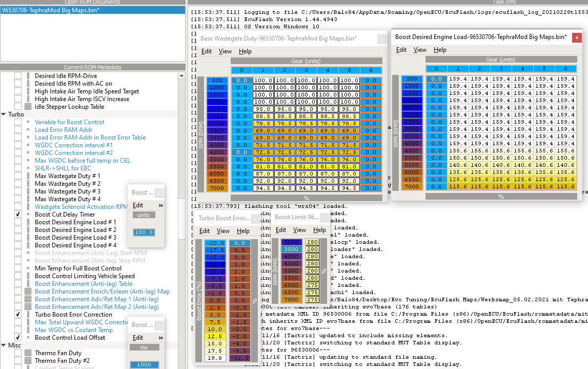This screenshot has width=588, height=369.
Task: Click the Max Wastegate Duty # 1 icon
Action: pyautogui.click(x=28, y=176)
